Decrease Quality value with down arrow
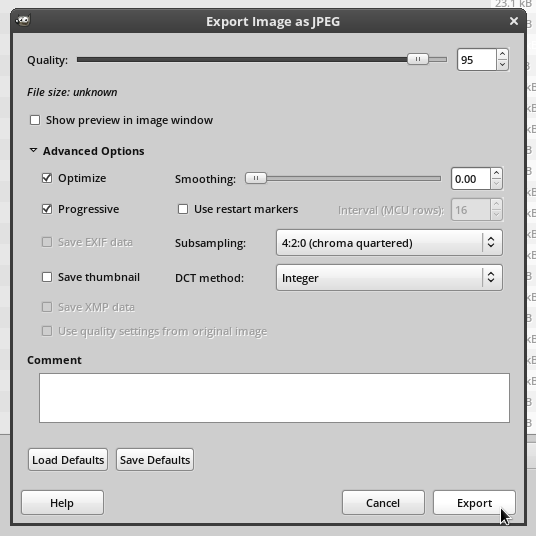 [502, 65]
